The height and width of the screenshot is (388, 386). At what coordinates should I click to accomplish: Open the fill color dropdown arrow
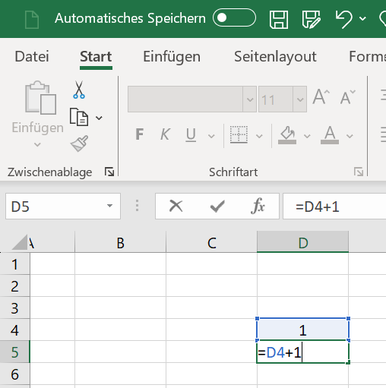(x=307, y=136)
